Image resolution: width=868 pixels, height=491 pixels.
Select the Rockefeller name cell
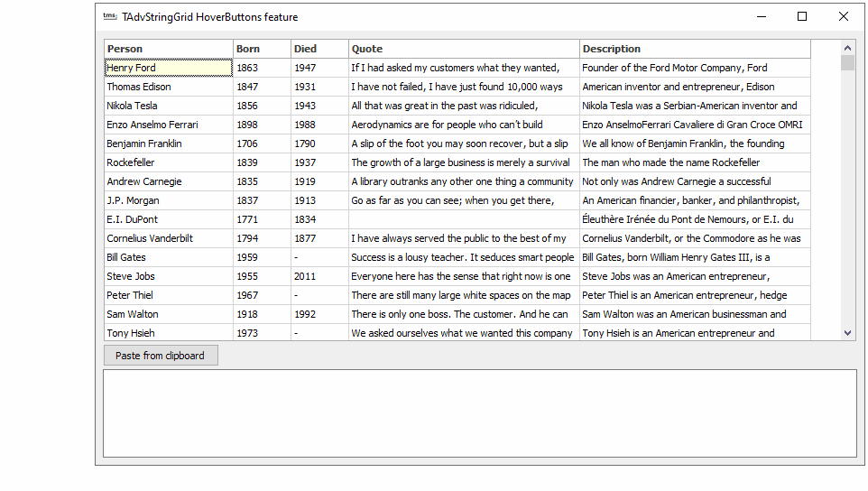tap(169, 162)
